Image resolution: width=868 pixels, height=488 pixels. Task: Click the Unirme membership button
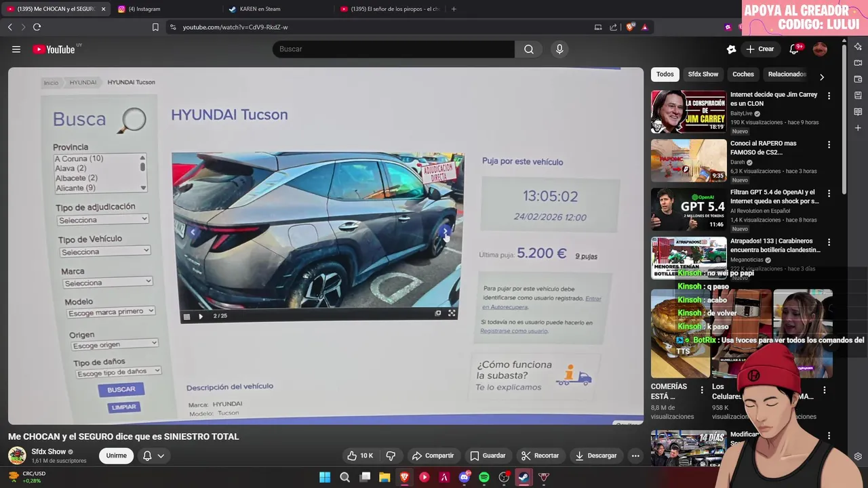[116, 455]
